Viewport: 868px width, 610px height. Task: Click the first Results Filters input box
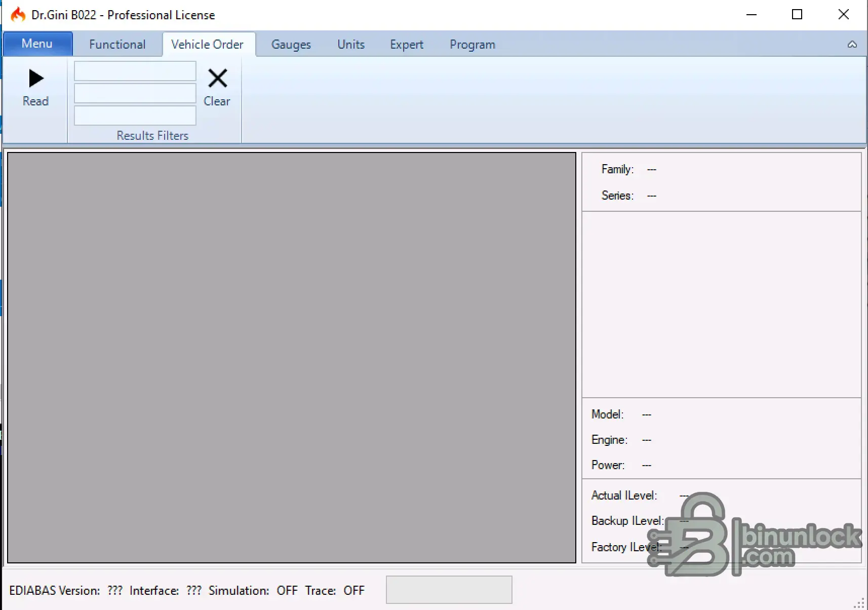(135, 71)
